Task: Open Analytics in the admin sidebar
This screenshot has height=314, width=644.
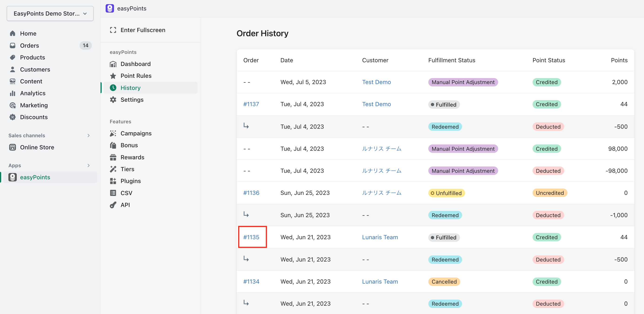Action: click(33, 93)
